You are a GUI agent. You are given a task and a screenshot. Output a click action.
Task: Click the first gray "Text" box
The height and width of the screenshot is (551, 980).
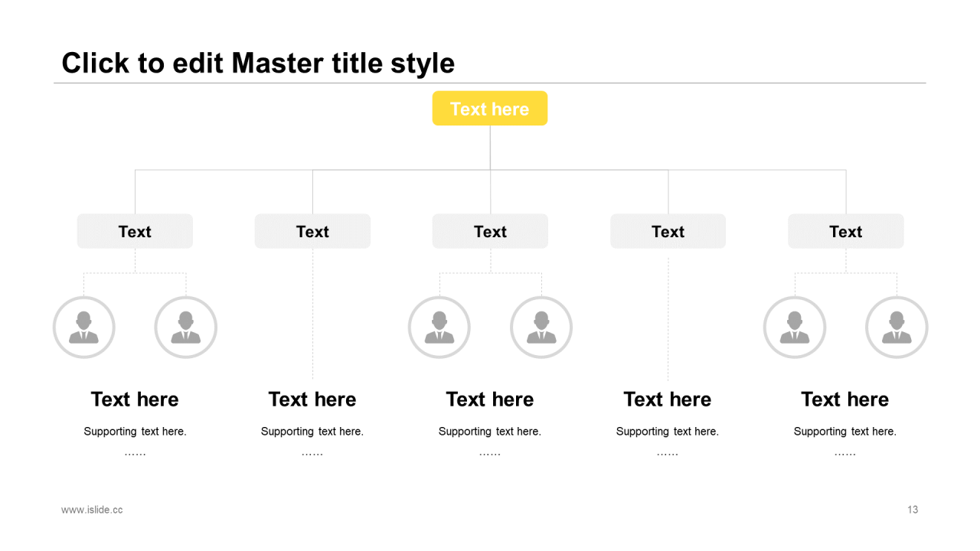tap(135, 231)
